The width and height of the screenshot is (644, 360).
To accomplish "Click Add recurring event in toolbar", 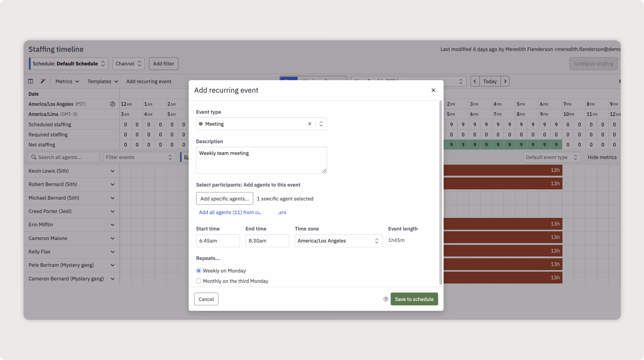I will [x=148, y=81].
